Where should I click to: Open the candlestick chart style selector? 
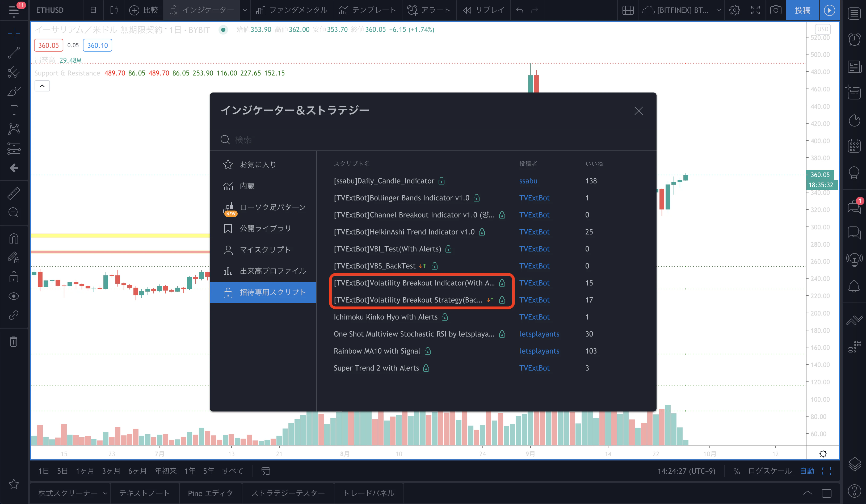[114, 10]
